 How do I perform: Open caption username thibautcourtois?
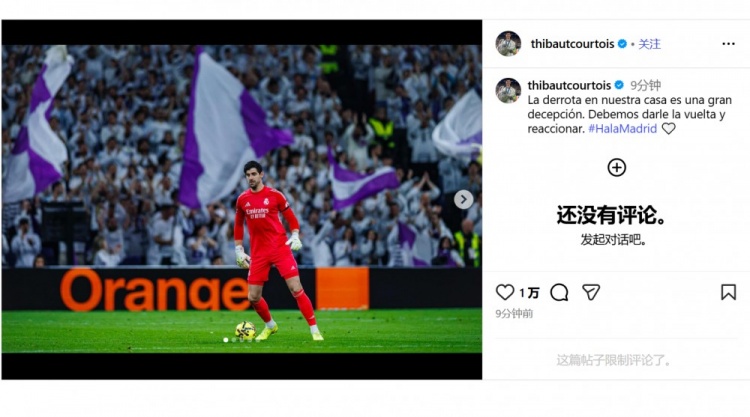pos(569,85)
